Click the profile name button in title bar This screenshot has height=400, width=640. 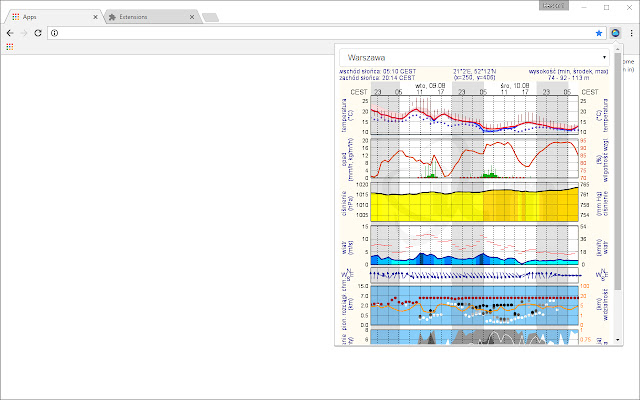pos(553,6)
